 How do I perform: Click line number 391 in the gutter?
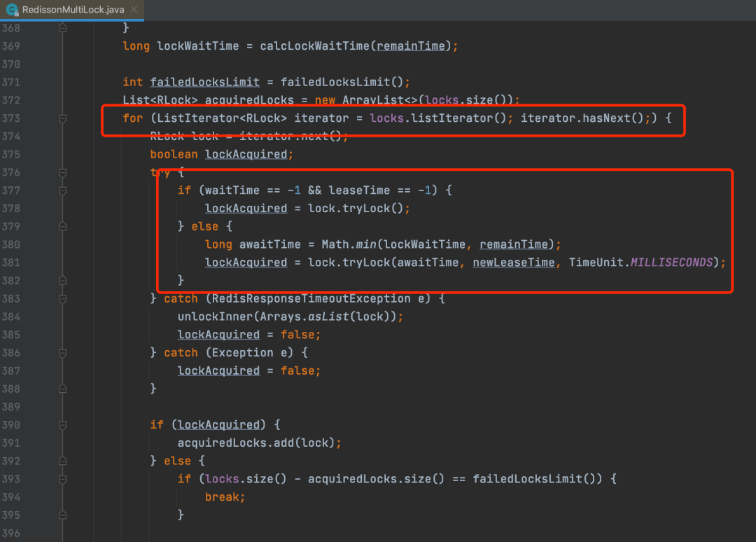pos(11,443)
